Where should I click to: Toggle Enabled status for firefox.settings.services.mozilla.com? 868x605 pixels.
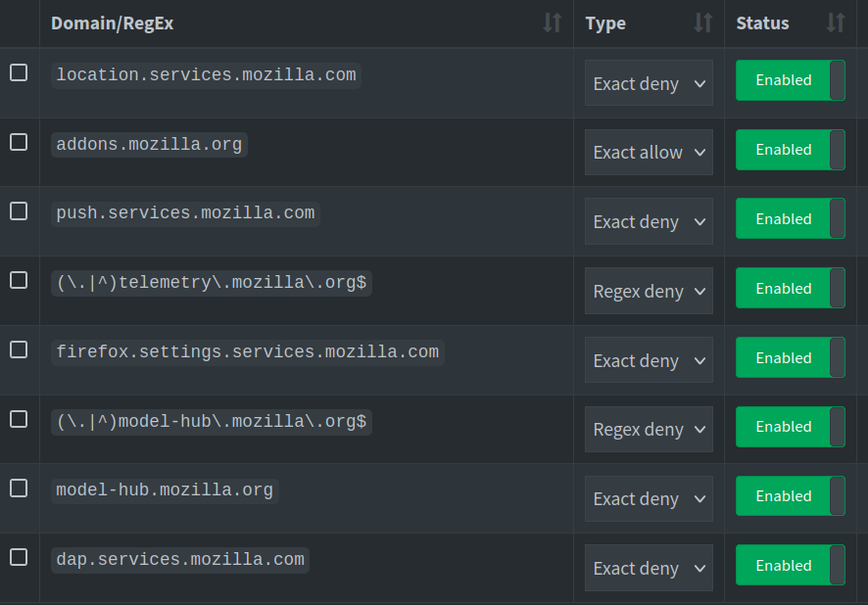(x=791, y=357)
